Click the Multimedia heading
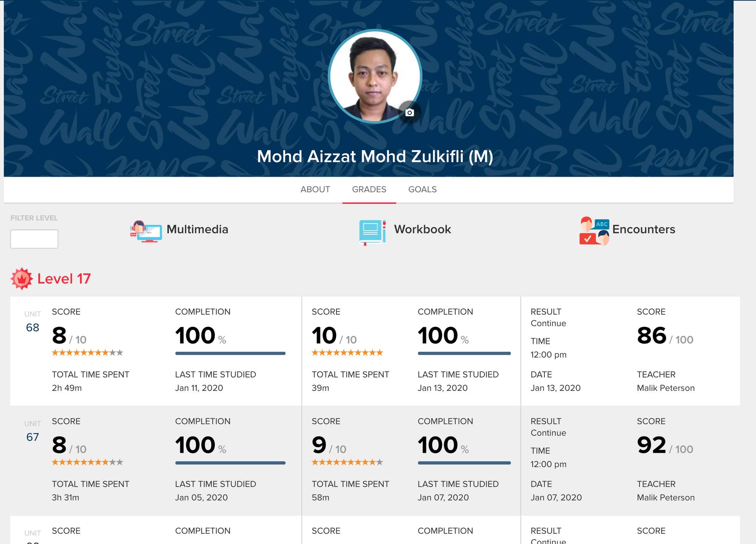Screen dimensions: 756x544 [x=197, y=229]
